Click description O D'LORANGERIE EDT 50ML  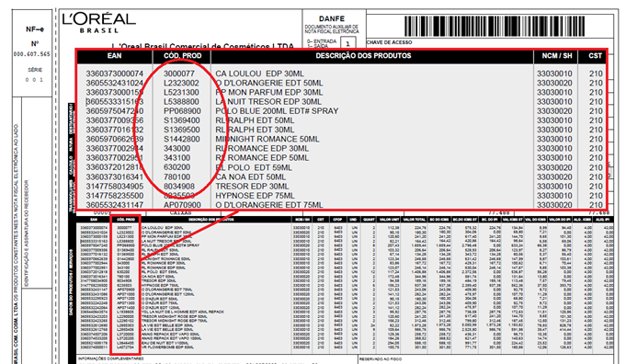(x=269, y=83)
